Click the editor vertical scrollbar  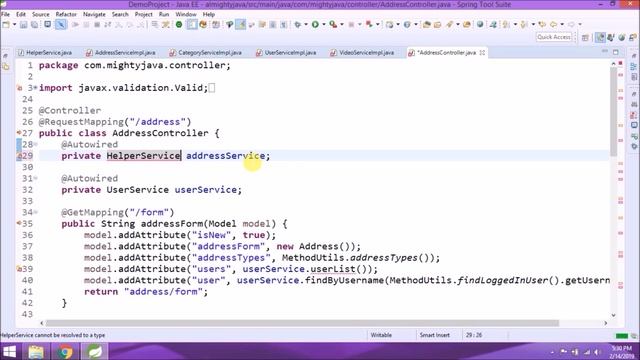coord(613,111)
